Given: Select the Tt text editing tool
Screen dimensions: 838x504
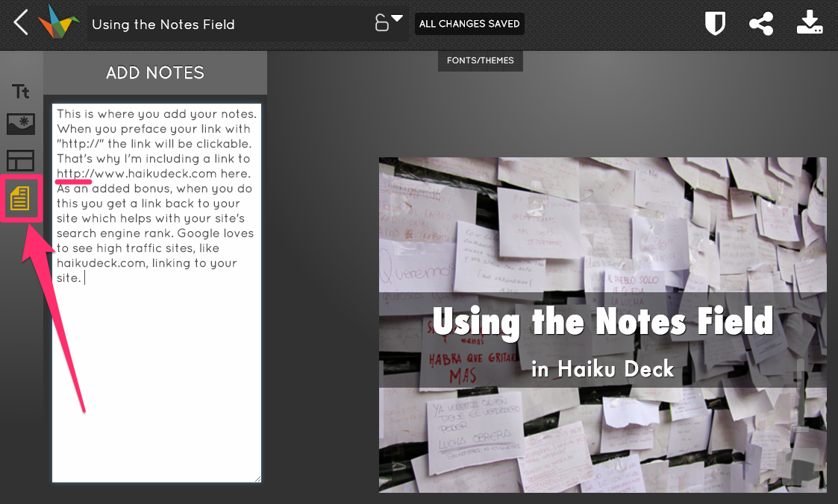Looking at the screenshot, I should pyautogui.click(x=21, y=92).
